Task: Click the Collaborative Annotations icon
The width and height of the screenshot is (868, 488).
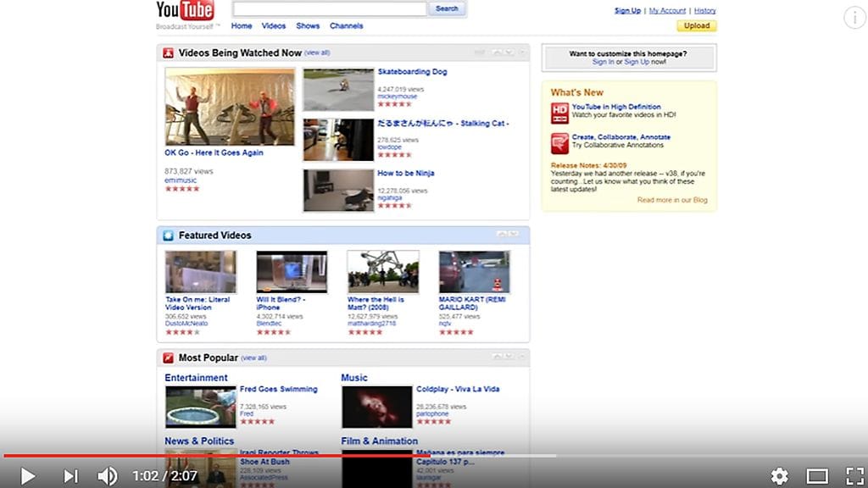Action: [559, 142]
